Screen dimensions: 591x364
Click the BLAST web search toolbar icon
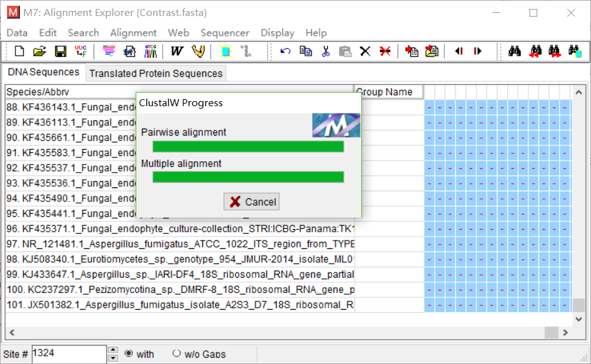(129, 51)
